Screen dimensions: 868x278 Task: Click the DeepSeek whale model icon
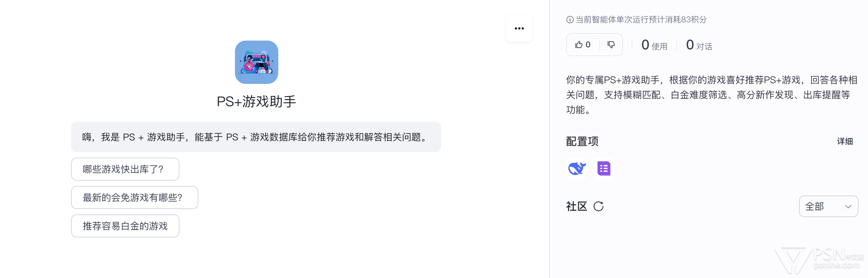[x=577, y=168]
